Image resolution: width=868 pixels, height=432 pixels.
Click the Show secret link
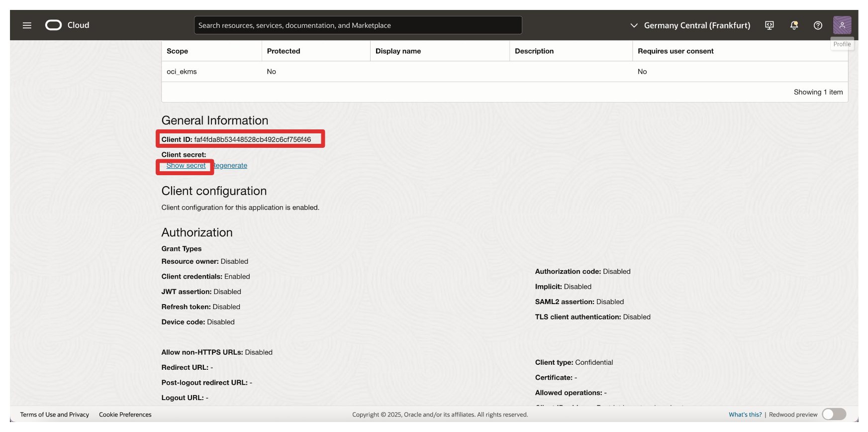click(x=186, y=166)
